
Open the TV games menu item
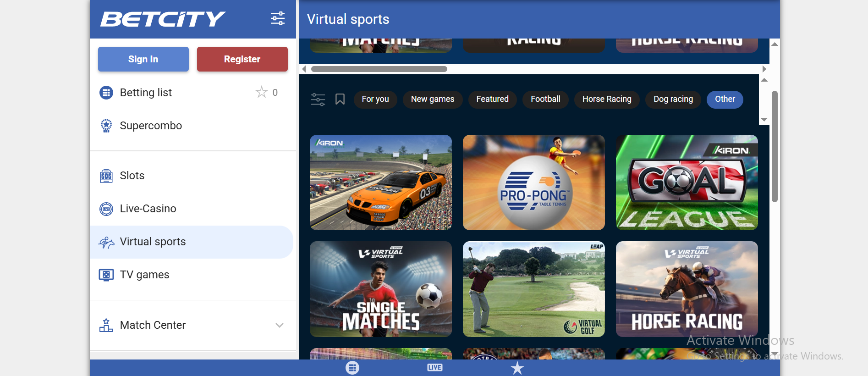pos(192,275)
